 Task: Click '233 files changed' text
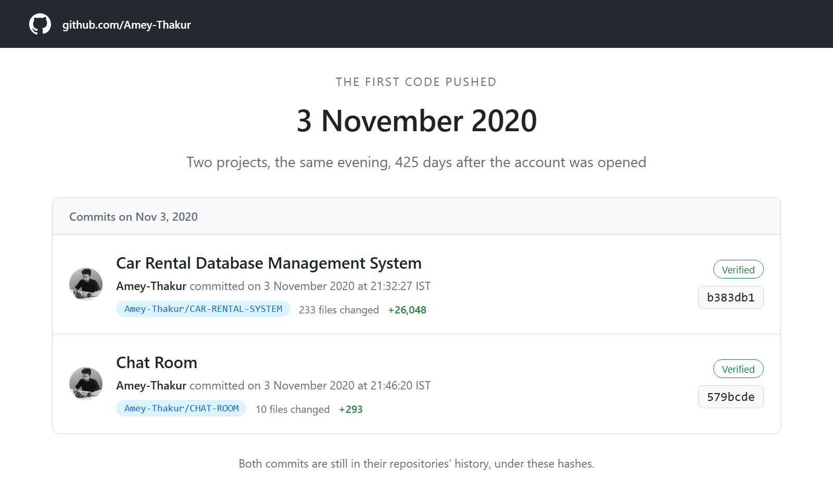339,310
